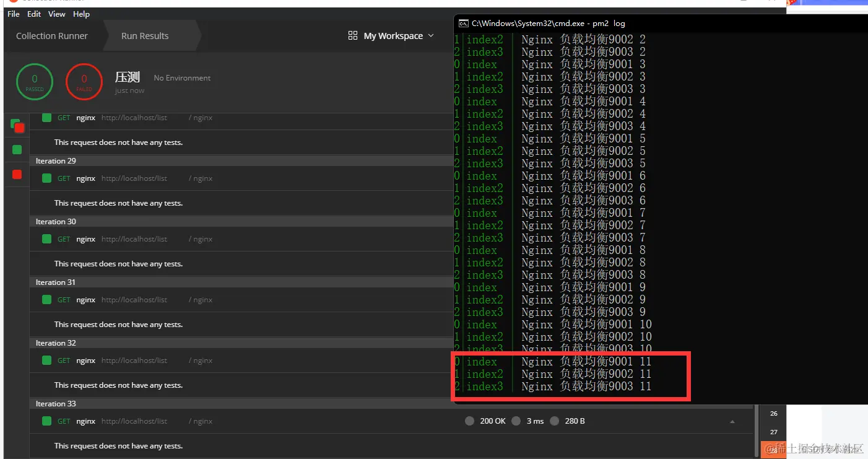This screenshot has height=459, width=868.
Task: Click the http://localhost/list URL in Iteration 31
Action: (134, 300)
